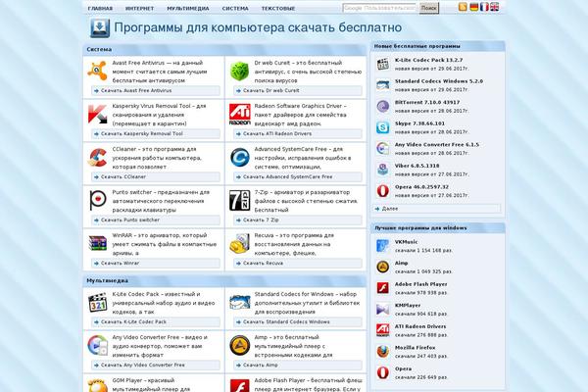Click the Далее link in new programs

coord(436,209)
